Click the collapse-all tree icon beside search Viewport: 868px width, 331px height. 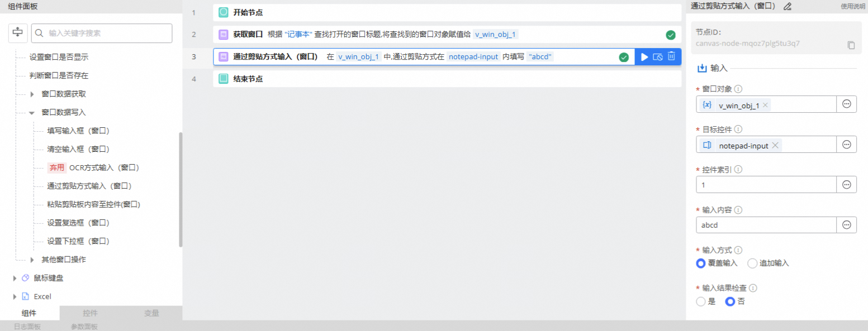coord(18,33)
